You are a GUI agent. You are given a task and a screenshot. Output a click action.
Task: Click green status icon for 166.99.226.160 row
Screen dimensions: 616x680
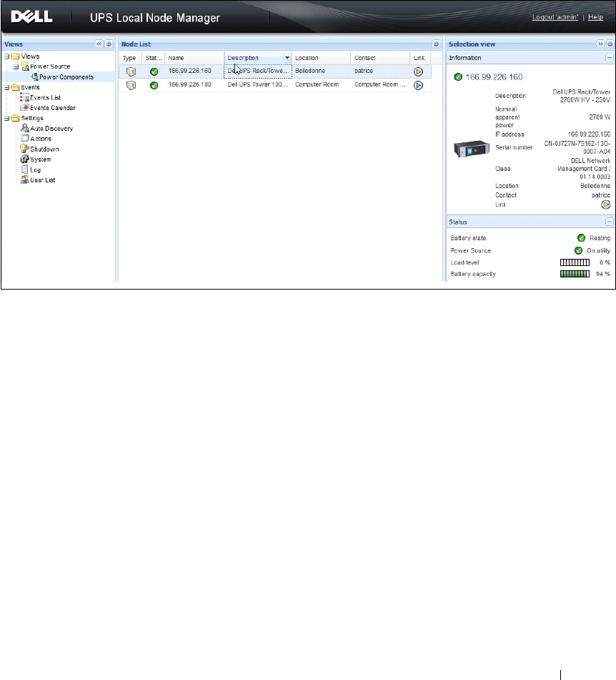[154, 72]
